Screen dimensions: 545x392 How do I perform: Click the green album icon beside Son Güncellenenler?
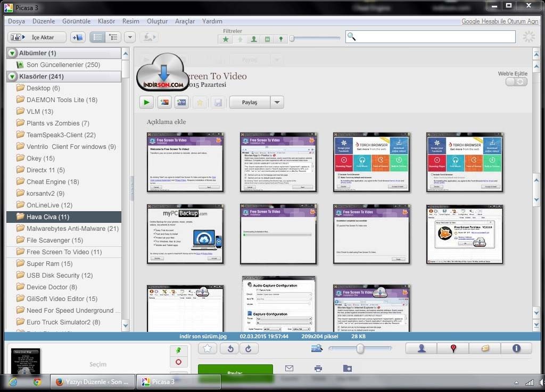pyautogui.click(x=20, y=64)
